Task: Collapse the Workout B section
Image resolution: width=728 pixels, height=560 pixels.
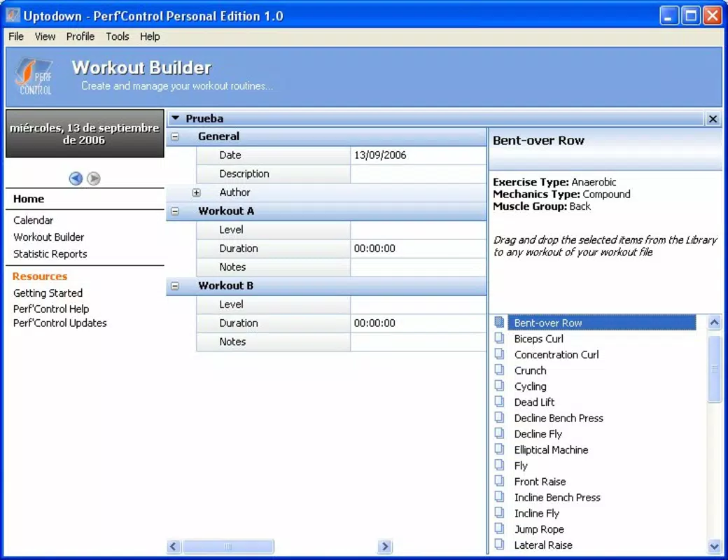Action: (x=175, y=286)
